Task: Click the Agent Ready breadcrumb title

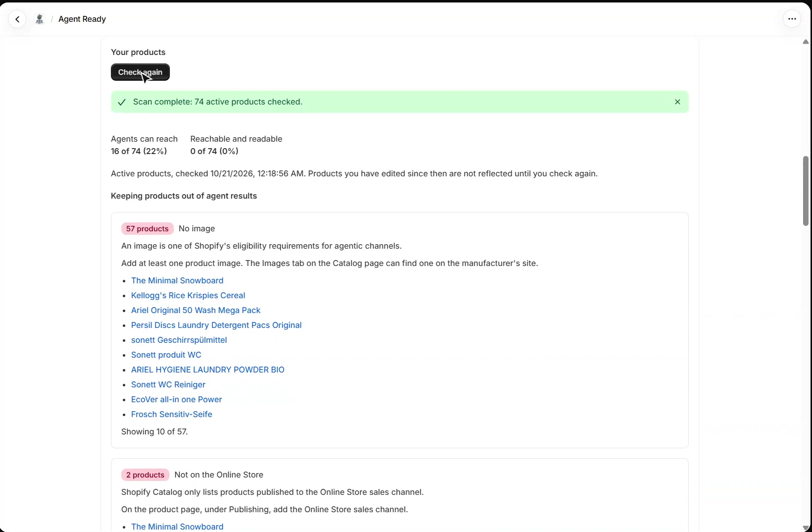Action: tap(82, 19)
